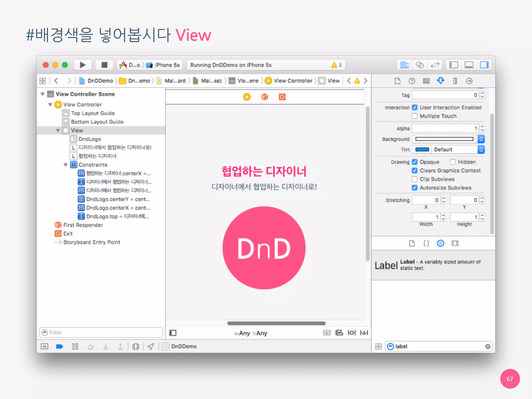Open the Resolve Auto Layout Issues button
Viewport: 532px width, 399px height.
click(x=364, y=333)
